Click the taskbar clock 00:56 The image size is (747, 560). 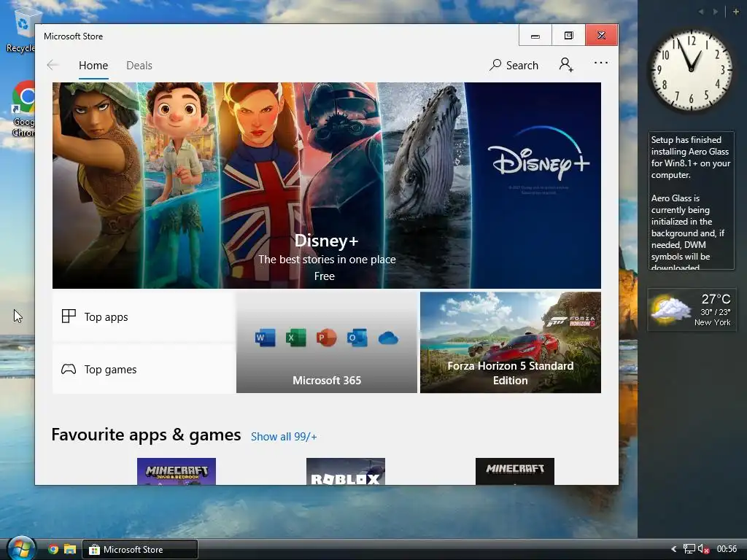coord(727,549)
